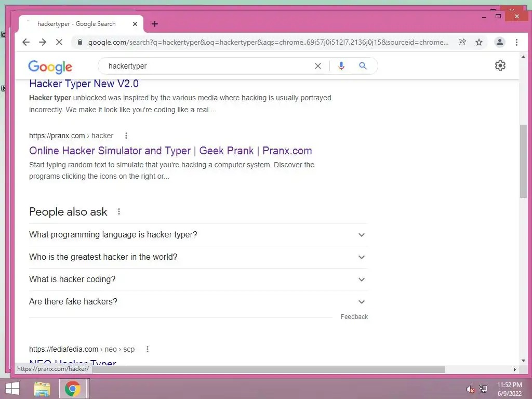Screen dimensions: 532x399
Task: Open more options for pranx.com result
Action: point(126,136)
